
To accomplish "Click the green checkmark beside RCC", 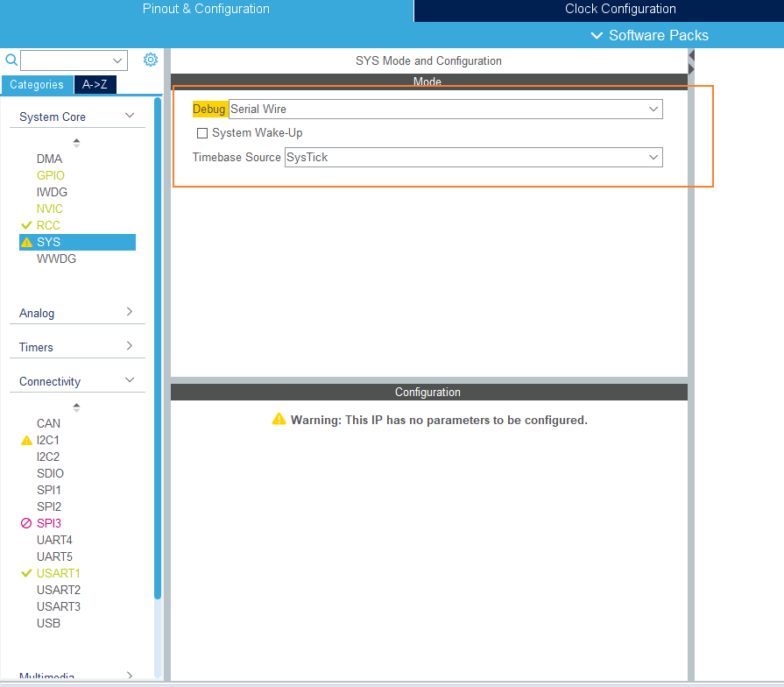I will (26, 225).
